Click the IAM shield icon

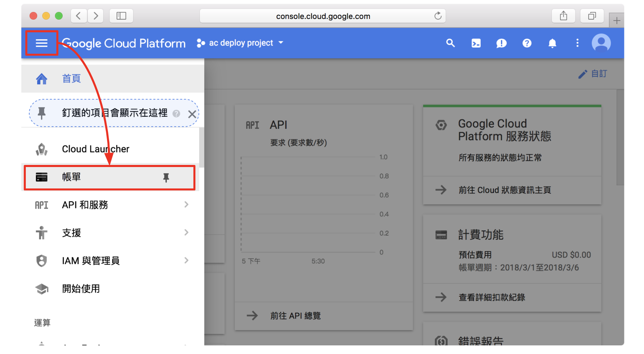42,261
